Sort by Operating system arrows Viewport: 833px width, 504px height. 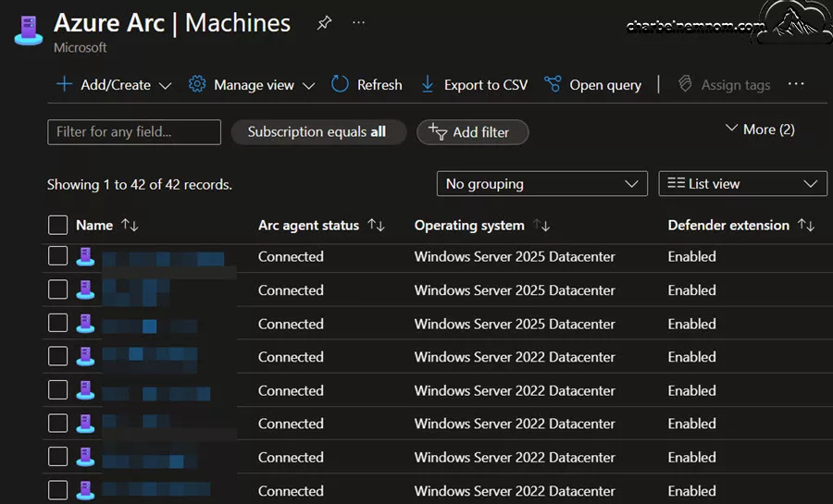(541, 225)
